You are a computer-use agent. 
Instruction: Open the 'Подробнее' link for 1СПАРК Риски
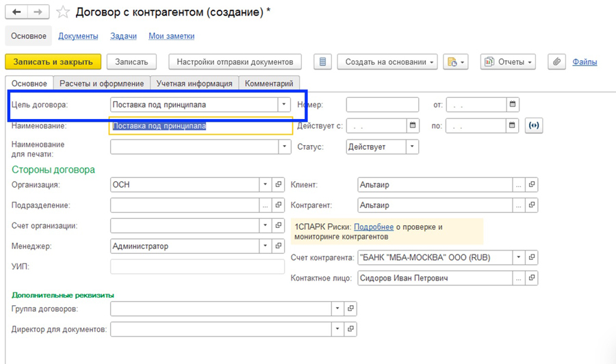374,227
